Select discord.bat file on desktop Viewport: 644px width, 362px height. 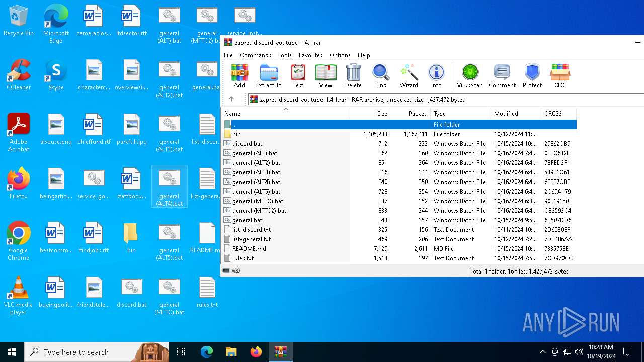(131, 292)
